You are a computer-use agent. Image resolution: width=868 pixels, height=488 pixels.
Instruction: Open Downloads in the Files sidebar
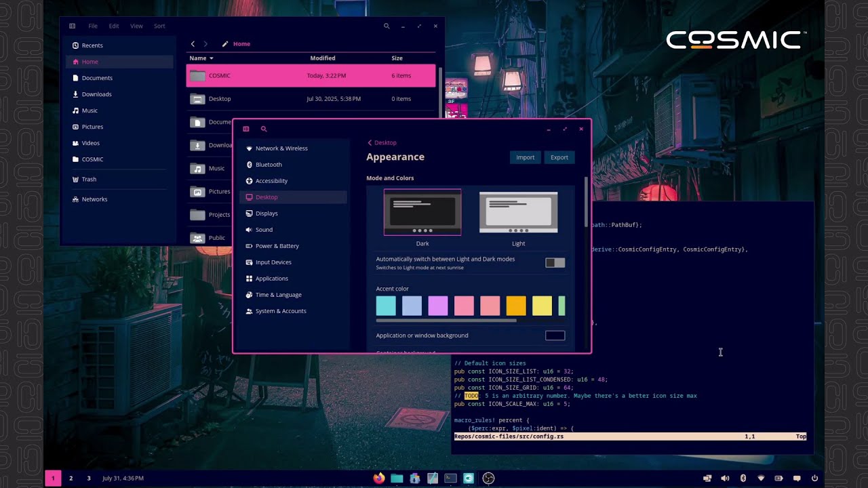click(119, 94)
